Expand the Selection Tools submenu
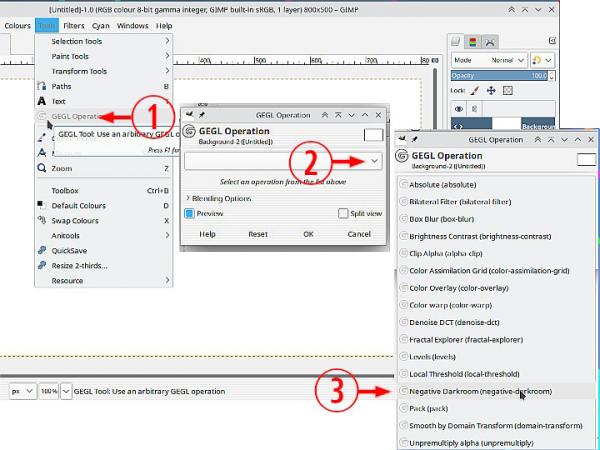Screen dimensions: 600x450 pos(103,41)
